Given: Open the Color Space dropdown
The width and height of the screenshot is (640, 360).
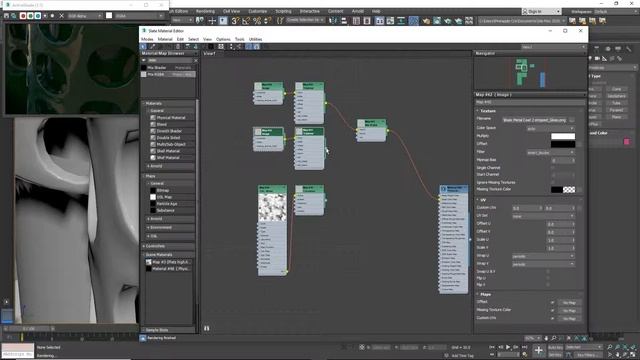Looking at the screenshot, I should click(x=551, y=128).
